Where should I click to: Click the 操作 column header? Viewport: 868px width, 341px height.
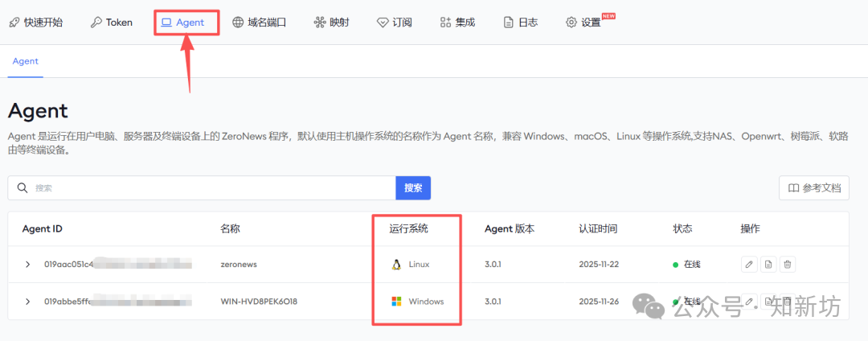click(x=750, y=229)
